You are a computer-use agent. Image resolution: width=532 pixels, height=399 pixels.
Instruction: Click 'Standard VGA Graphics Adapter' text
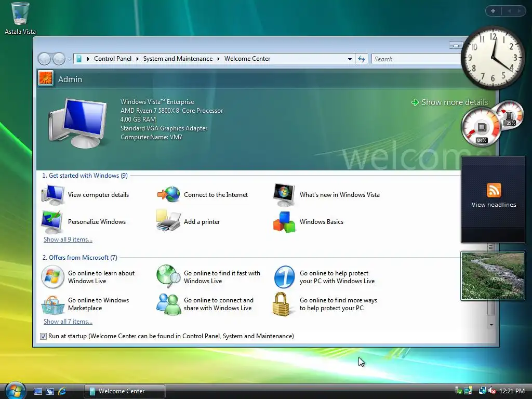(x=164, y=128)
